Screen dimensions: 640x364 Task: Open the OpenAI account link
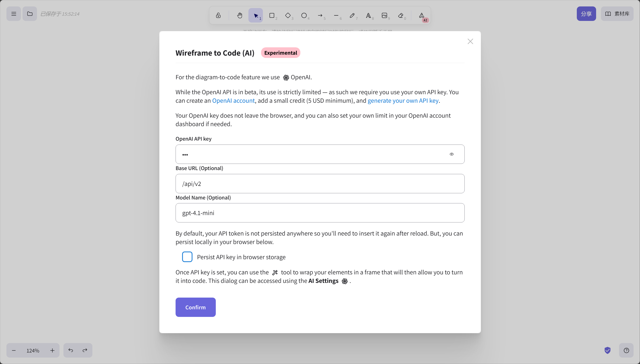tap(233, 100)
